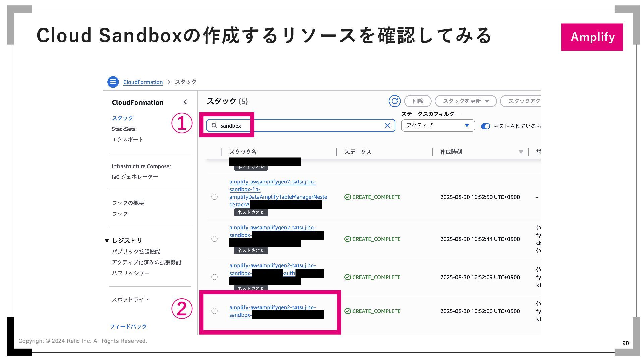Open パブリック拡張機能 in sidebar
Viewport: 644px width, 362px height.
136,252
